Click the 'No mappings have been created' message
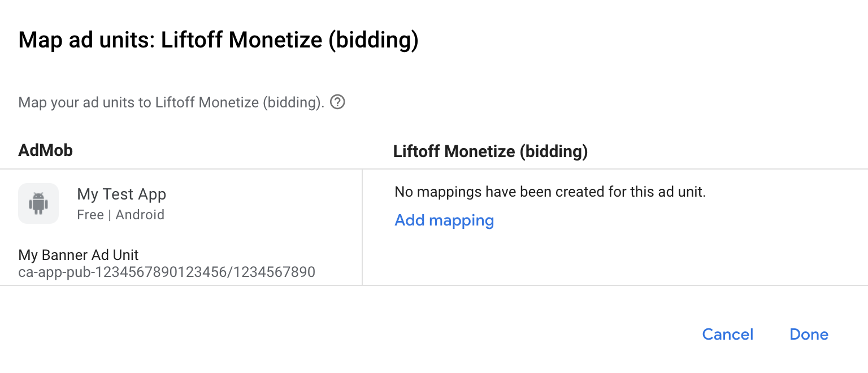The width and height of the screenshot is (868, 373). click(x=550, y=192)
